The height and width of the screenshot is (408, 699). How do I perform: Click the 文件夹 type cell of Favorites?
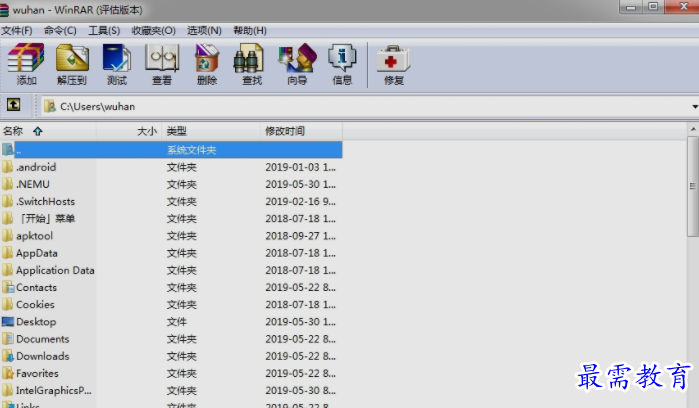pyautogui.click(x=181, y=373)
